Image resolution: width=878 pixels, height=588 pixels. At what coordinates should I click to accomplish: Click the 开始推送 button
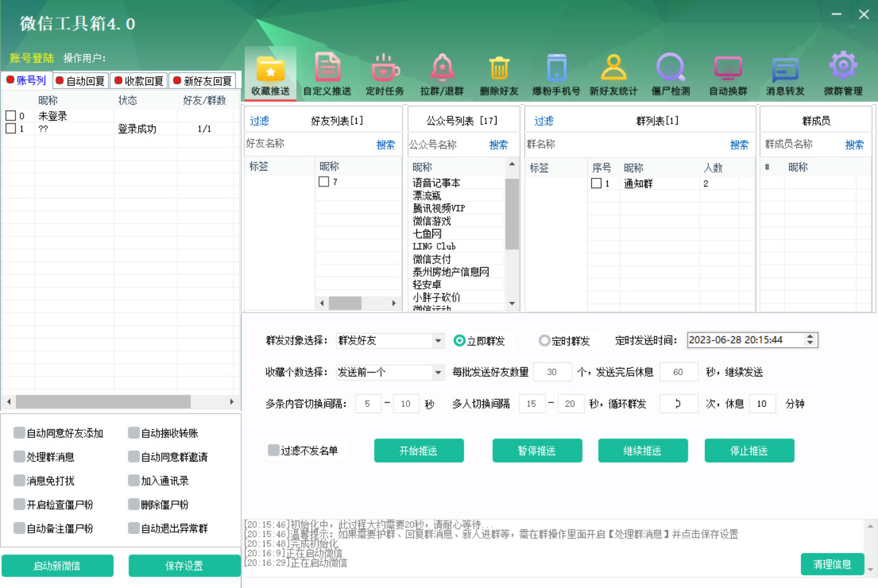(418, 450)
